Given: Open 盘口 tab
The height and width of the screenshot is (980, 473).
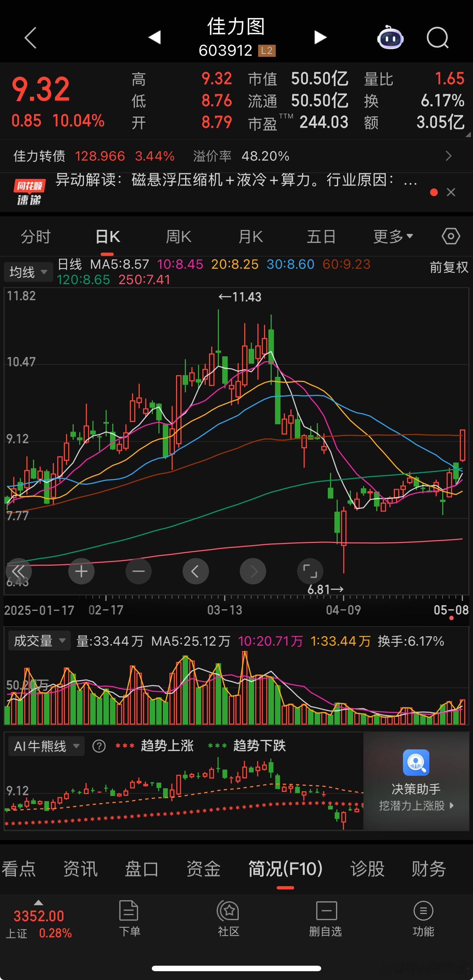Looking at the screenshot, I should (x=142, y=869).
